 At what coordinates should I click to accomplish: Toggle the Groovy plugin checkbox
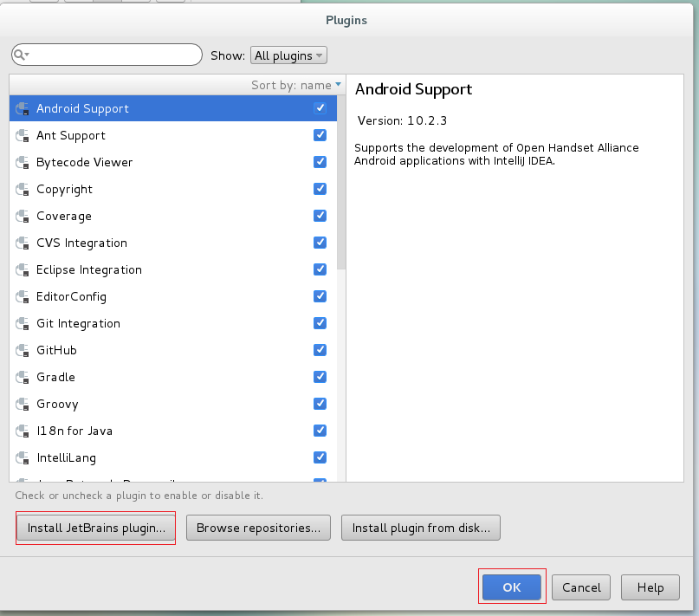(x=320, y=403)
